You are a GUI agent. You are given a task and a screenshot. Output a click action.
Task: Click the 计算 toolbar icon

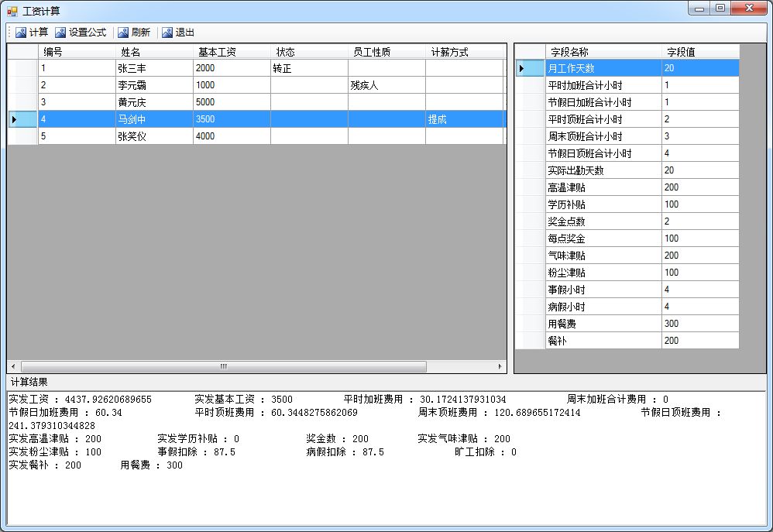(x=21, y=33)
